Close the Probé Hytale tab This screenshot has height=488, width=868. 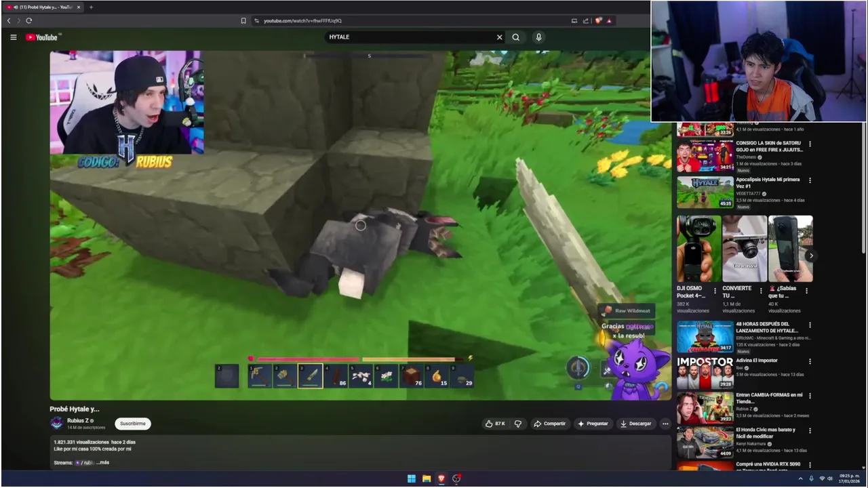coord(79,7)
